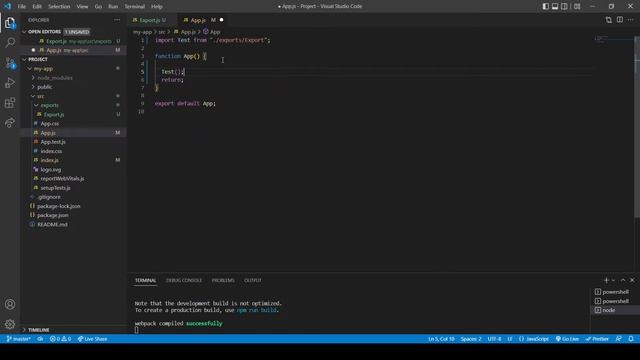Open editor more actions ellipsis
The height and width of the screenshot is (360, 640).
pos(631,20)
